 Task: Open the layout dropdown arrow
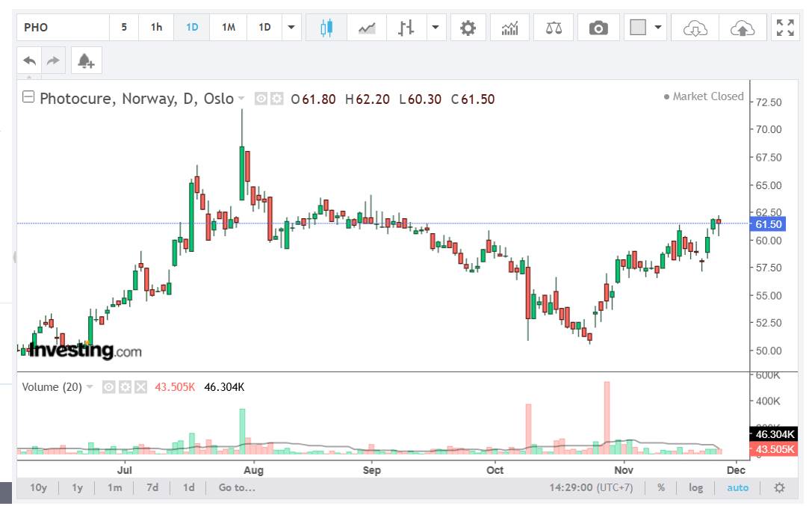(x=658, y=28)
